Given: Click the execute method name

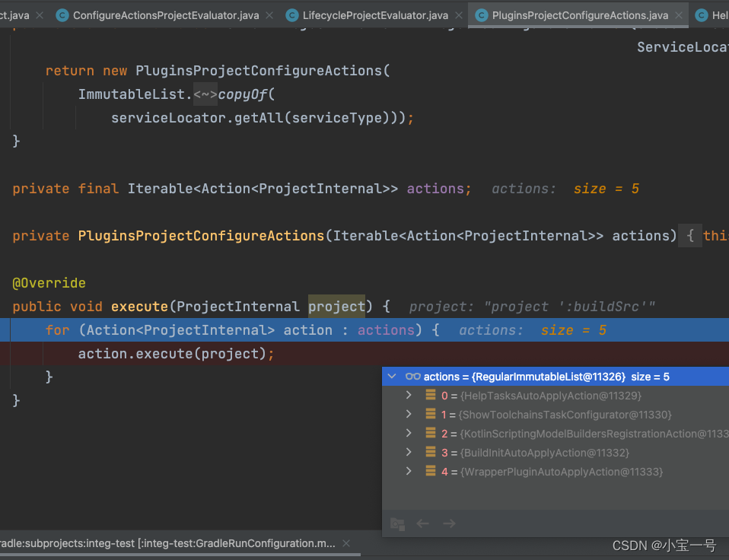Looking at the screenshot, I should coord(139,307).
